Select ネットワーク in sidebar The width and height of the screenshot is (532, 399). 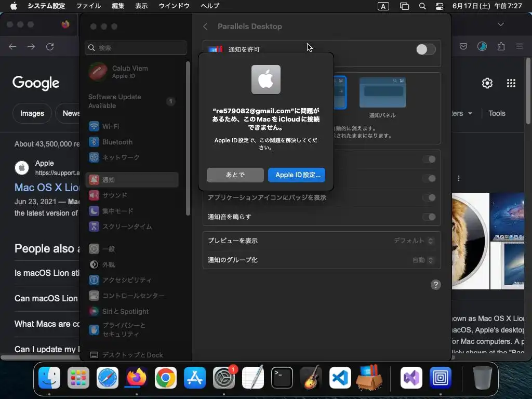click(x=131, y=157)
